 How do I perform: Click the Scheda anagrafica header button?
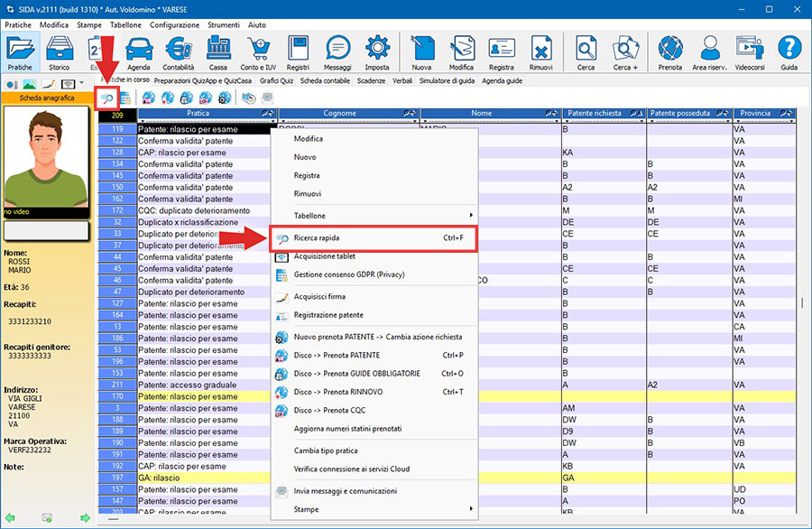[47, 97]
